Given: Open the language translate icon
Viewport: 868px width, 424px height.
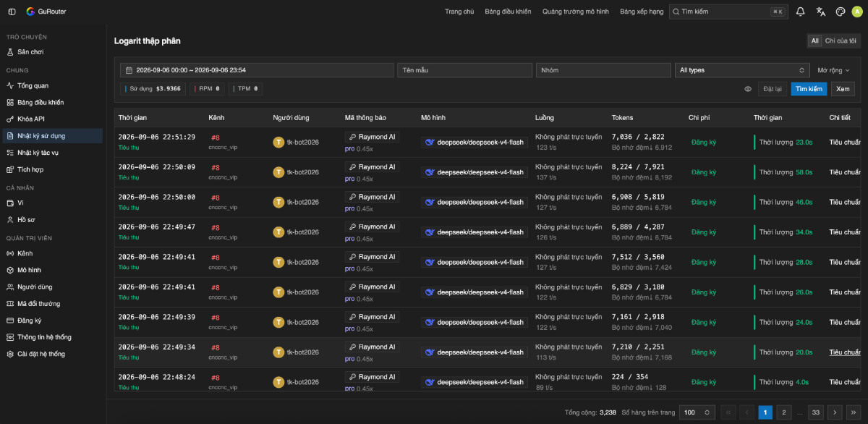Looking at the screenshot, I should (x=820, y=12).
